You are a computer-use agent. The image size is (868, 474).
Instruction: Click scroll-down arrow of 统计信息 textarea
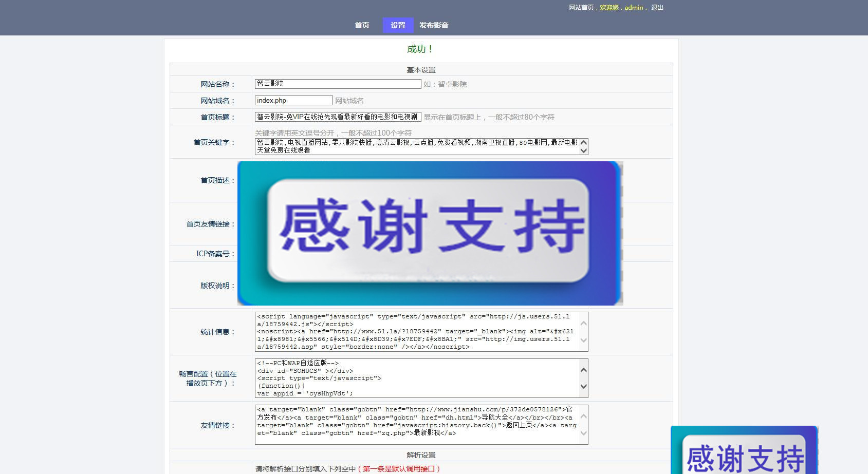583,340
